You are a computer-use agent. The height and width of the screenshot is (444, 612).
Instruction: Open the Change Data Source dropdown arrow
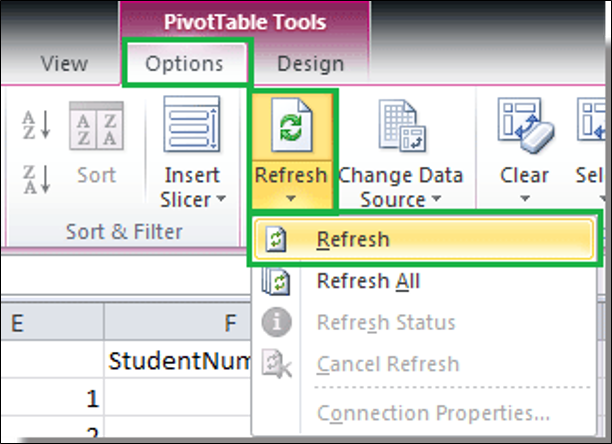(x=436, y=199)
